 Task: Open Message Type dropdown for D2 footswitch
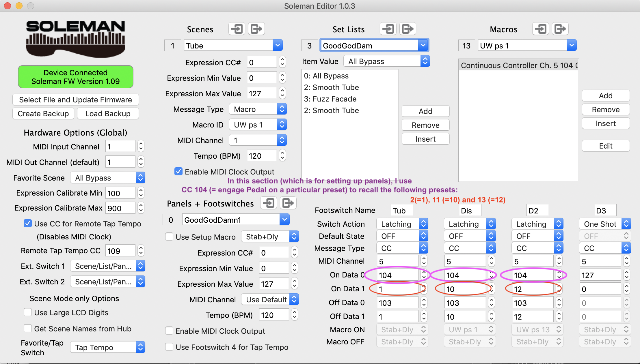537,248
